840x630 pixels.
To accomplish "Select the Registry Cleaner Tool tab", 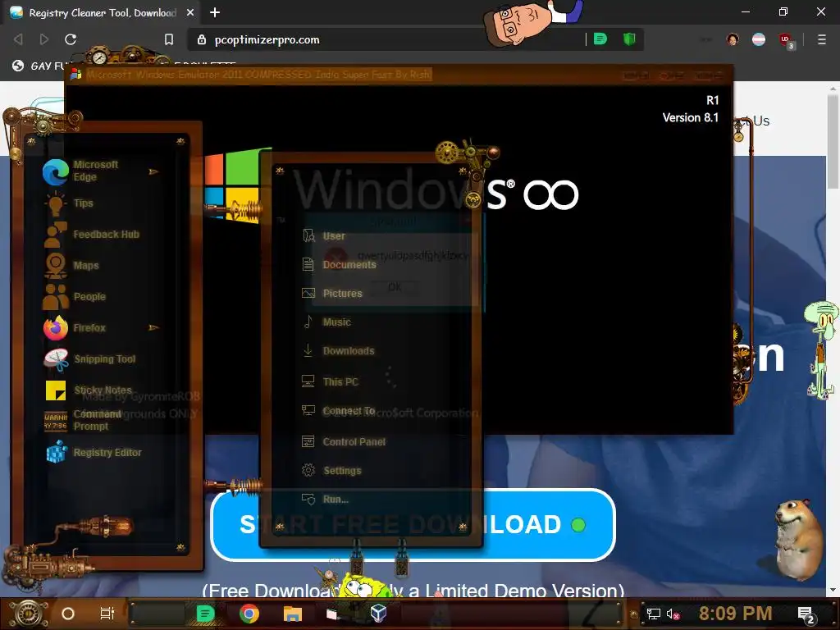I will coord(102,12).
